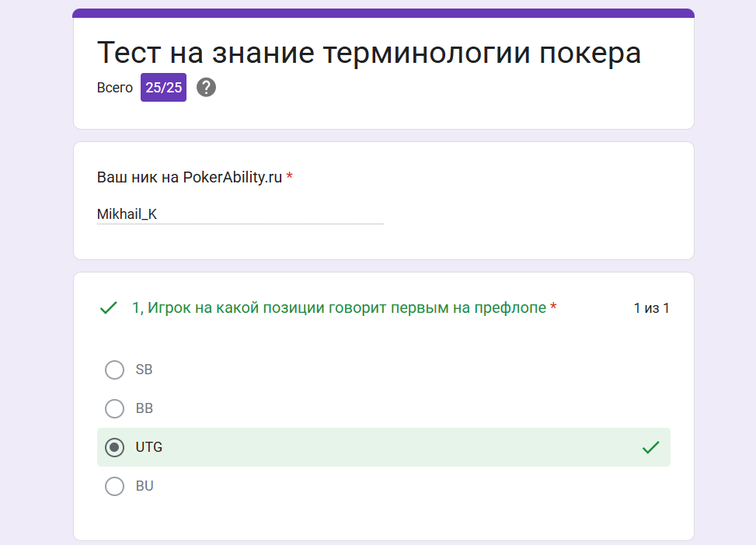Click the 'Всего' total score label
This screenshot has height=545, width=756.
coord(115,88)
